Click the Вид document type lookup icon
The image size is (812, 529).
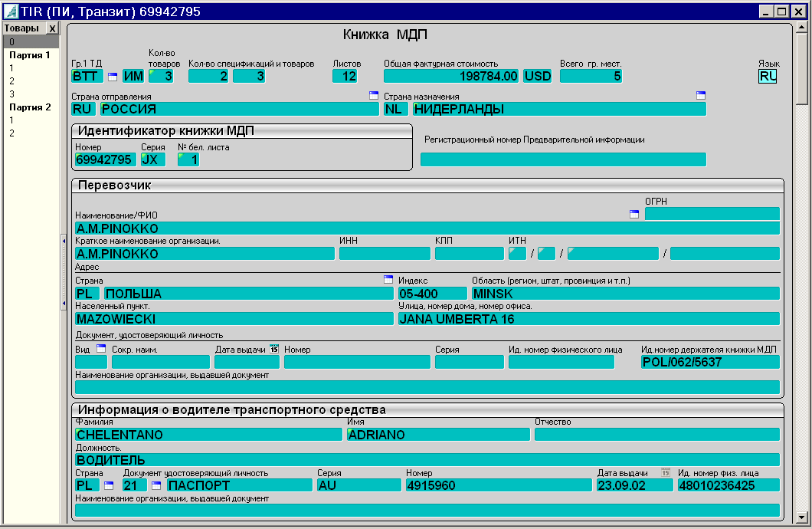[100, 349]
